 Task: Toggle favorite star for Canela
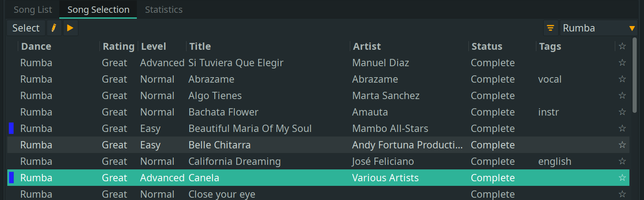point(622,178)
